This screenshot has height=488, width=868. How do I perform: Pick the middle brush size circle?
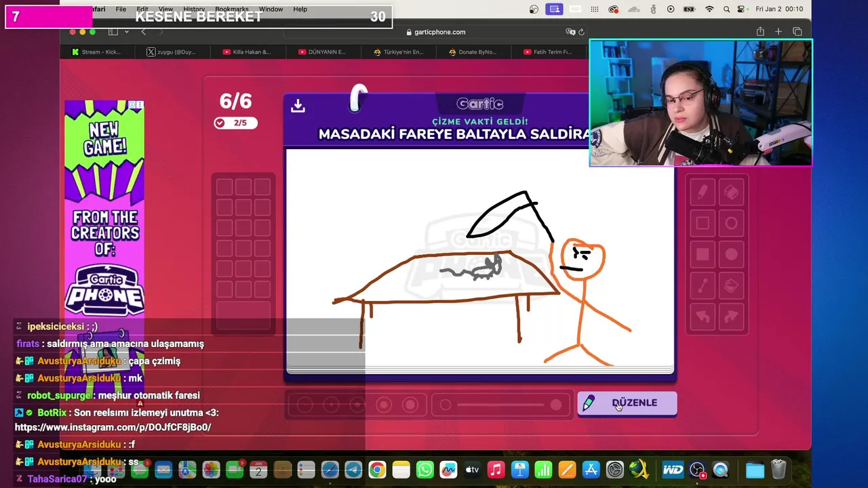[x=357, y=405]
